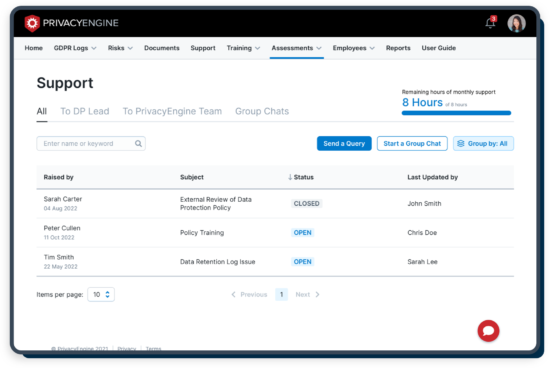Select the Sarah Carter row name
Screen dimensions: 550x368
click(63, 199)
